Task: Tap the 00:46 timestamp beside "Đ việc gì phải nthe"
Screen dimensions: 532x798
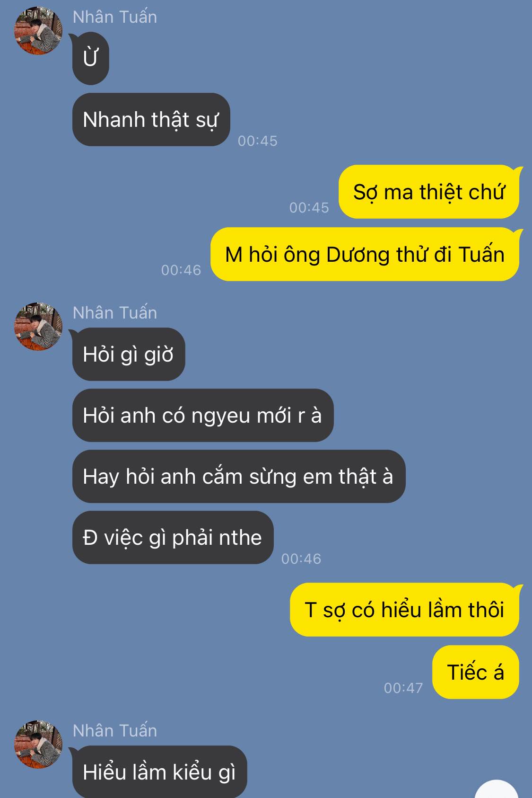Action: [301, 559]
